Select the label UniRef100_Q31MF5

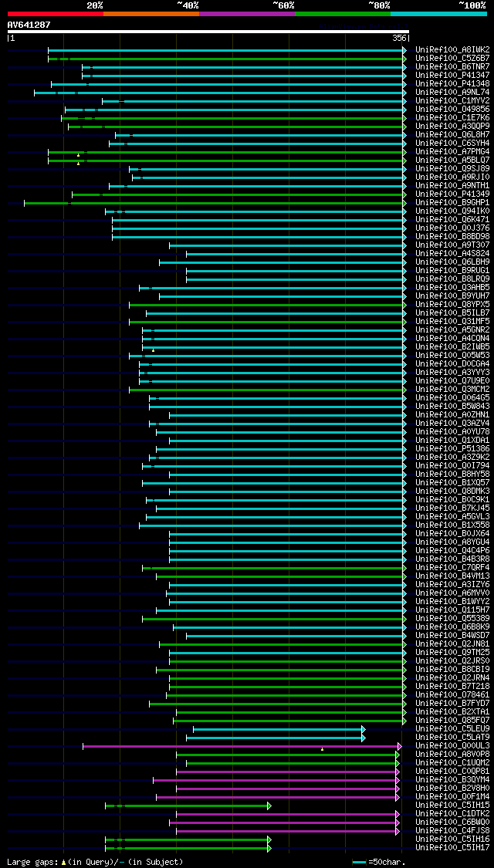pos(452,323)
